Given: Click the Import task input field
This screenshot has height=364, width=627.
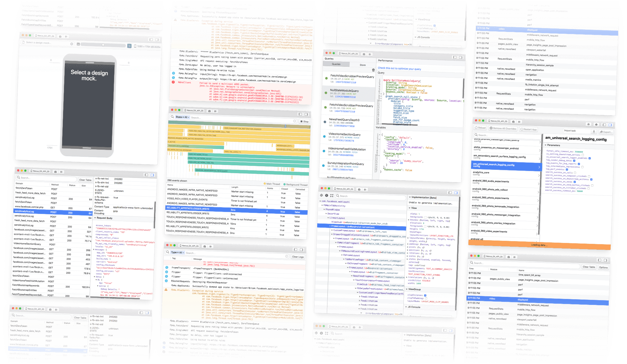Looking at the screenshot, I should (x=577, y=131).
